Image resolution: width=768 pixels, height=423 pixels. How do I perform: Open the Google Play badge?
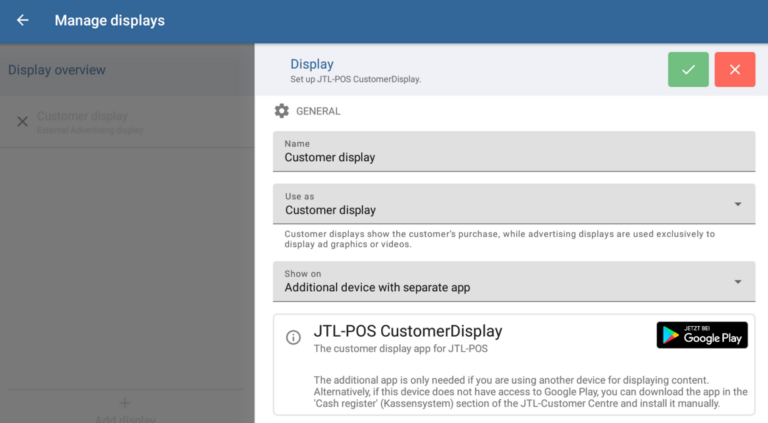(702, 335)
